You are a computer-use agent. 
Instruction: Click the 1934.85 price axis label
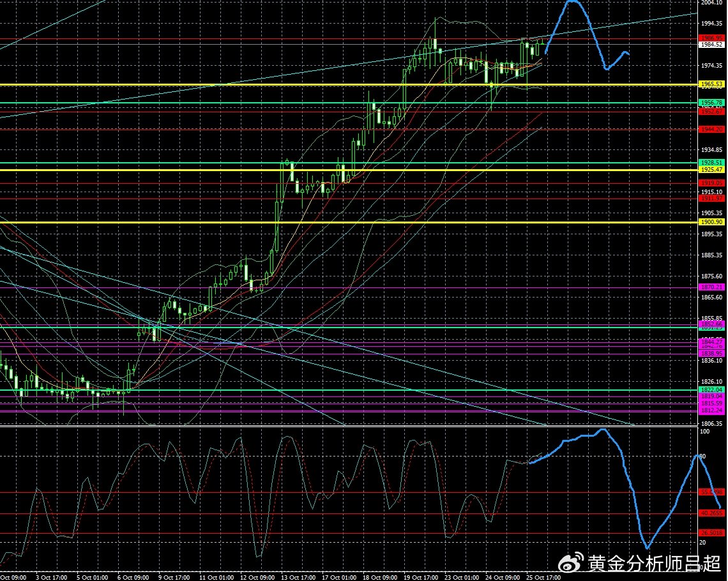(x=712, y=150)
